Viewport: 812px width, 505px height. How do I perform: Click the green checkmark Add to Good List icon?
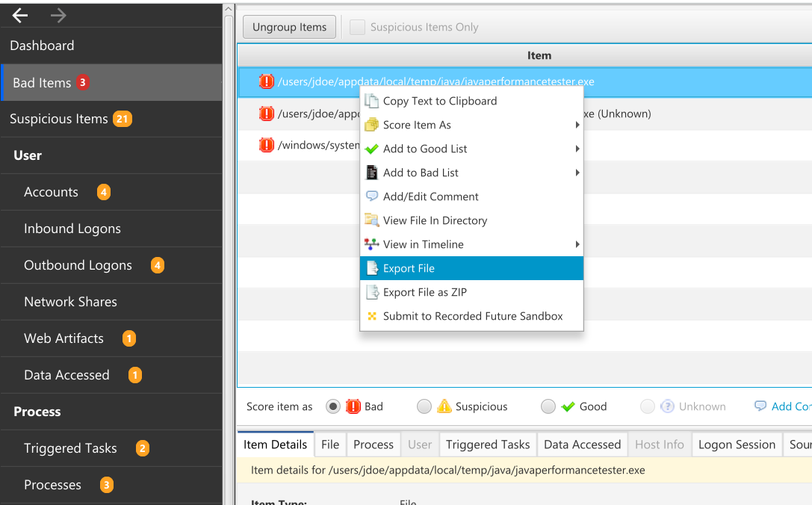[x=371, y=149]
